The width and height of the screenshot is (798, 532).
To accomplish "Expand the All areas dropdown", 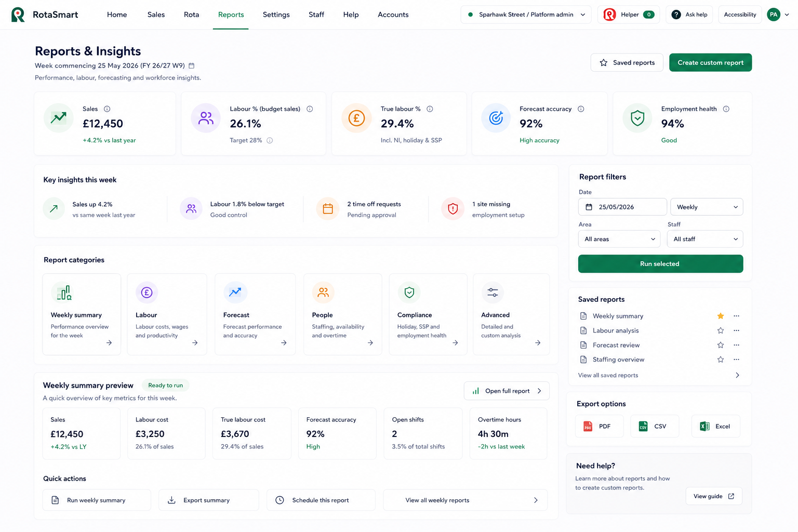I will 619,239.
